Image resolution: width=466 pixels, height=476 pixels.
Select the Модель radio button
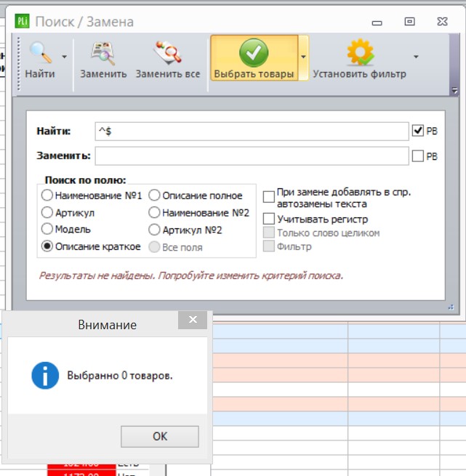pos(47,229)
